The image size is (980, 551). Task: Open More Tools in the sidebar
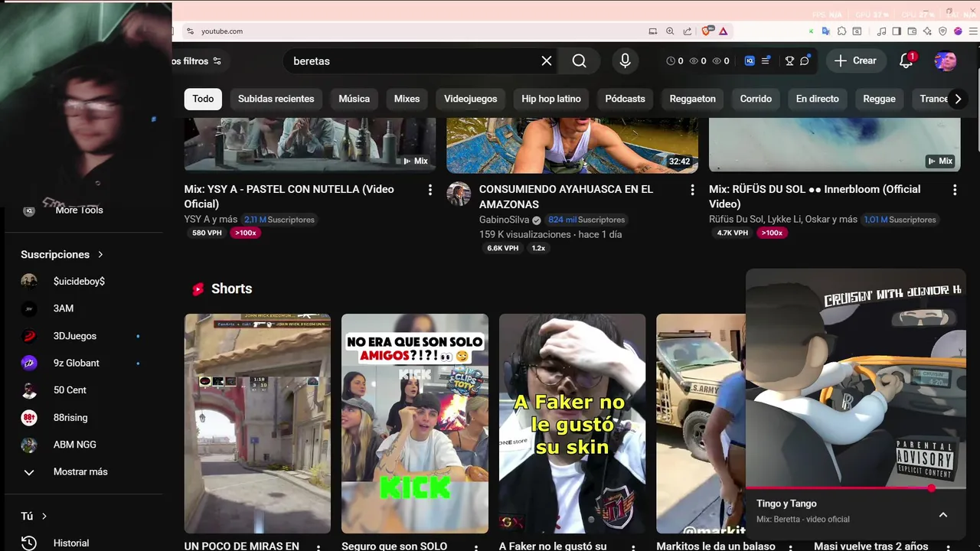tap(79, 210)
